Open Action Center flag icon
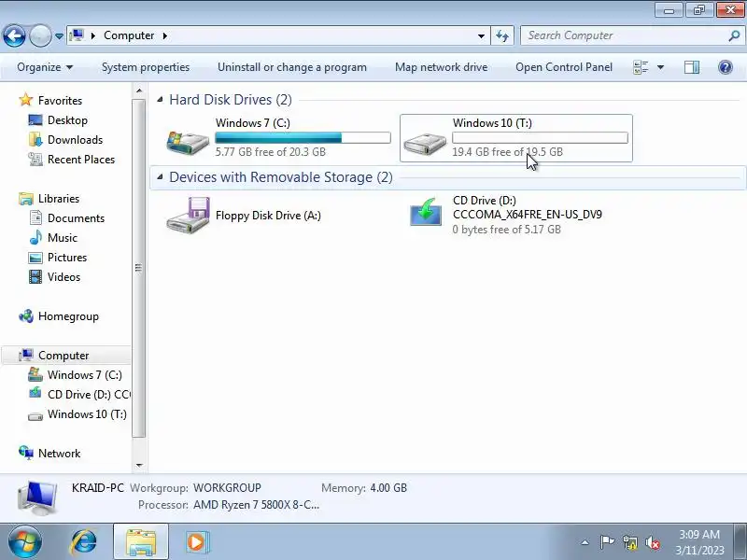The height and width of the screenshot is (560, 747). (607, 542)
